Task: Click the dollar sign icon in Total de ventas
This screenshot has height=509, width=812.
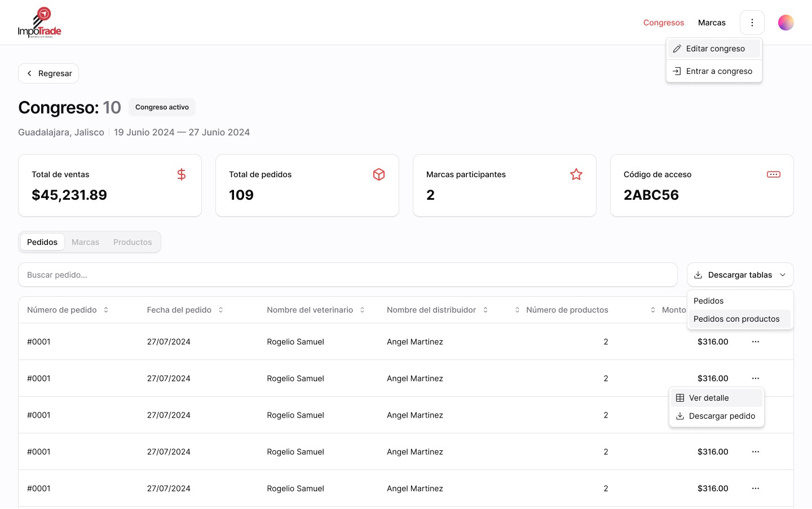Action: [182, 174]
